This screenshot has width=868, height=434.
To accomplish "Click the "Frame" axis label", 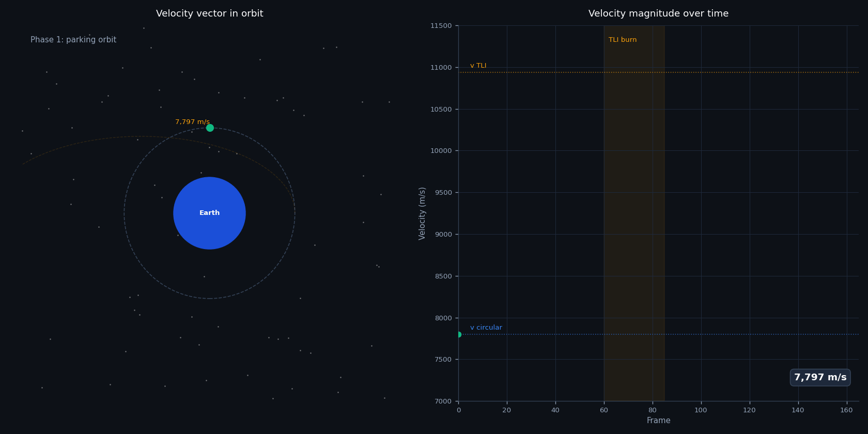I will click(x=658, y=421).
